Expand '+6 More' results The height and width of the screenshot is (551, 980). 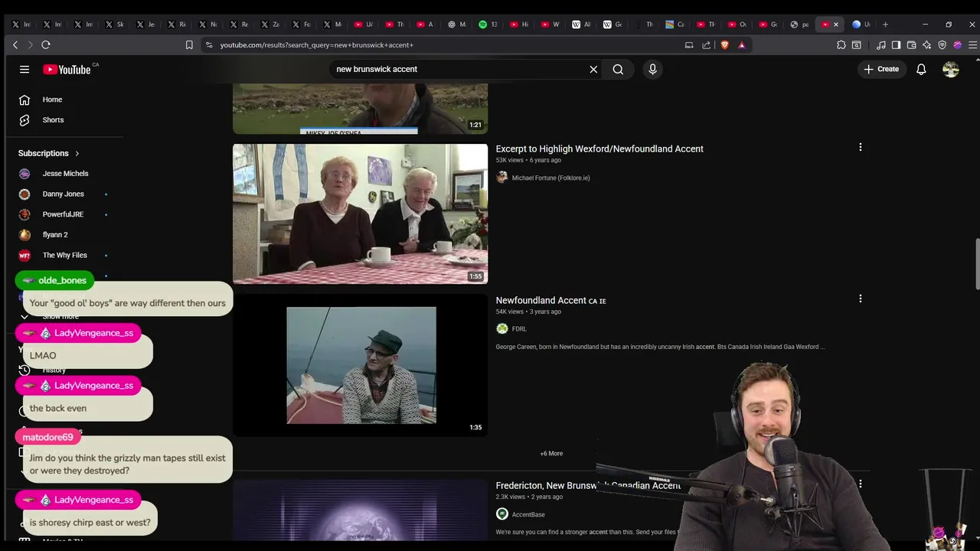551,453
